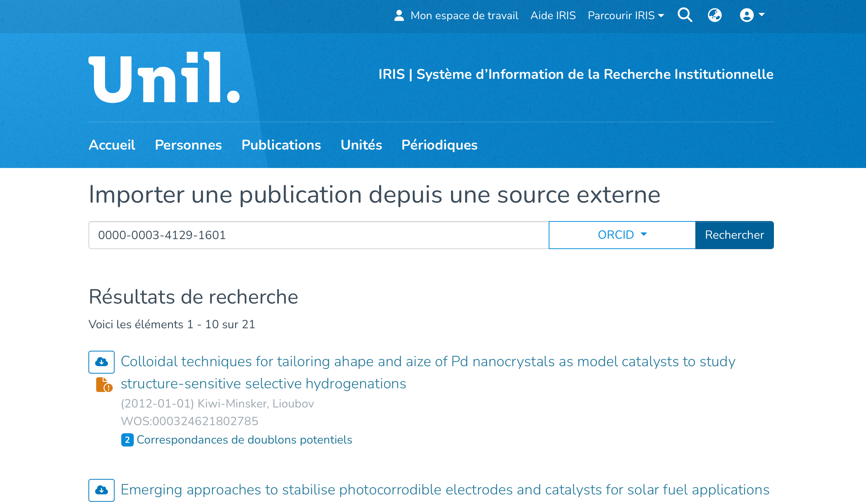Open the Unités menu item
The image size is (866, 504).
pyautogui.click(x=361, y=145)
